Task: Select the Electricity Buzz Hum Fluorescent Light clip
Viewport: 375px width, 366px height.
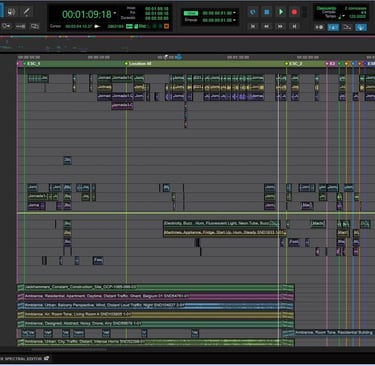Action: click(x=221, y=223)
